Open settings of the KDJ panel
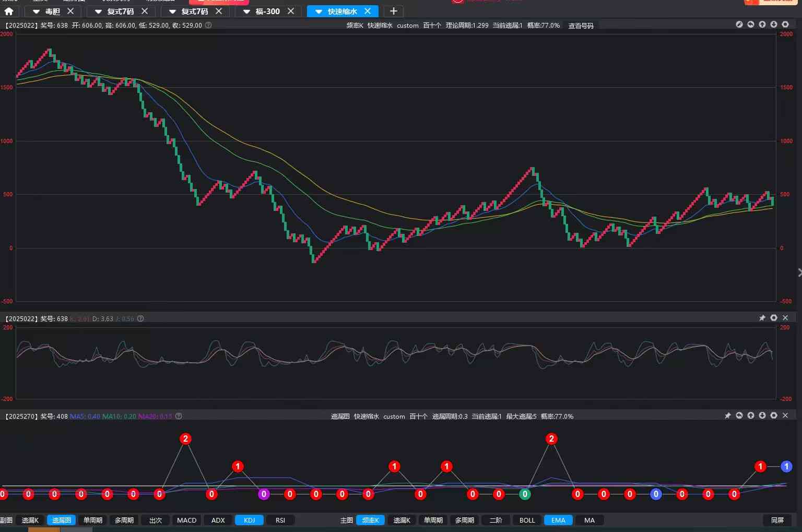802x532 pixels. (x=774, y=318)
